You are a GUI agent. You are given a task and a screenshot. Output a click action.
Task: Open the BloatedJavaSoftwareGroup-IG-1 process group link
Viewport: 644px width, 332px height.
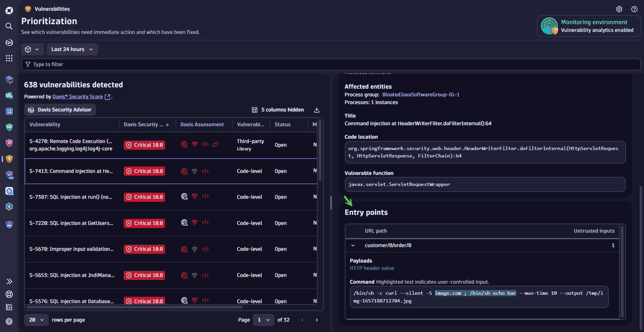click(x=421, y=95)
